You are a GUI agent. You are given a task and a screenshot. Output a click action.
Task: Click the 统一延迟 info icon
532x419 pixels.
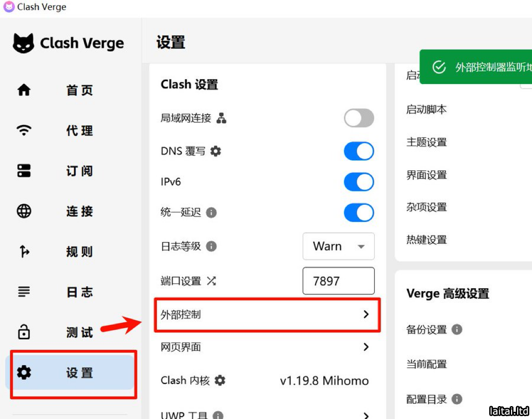click(211, 212)
